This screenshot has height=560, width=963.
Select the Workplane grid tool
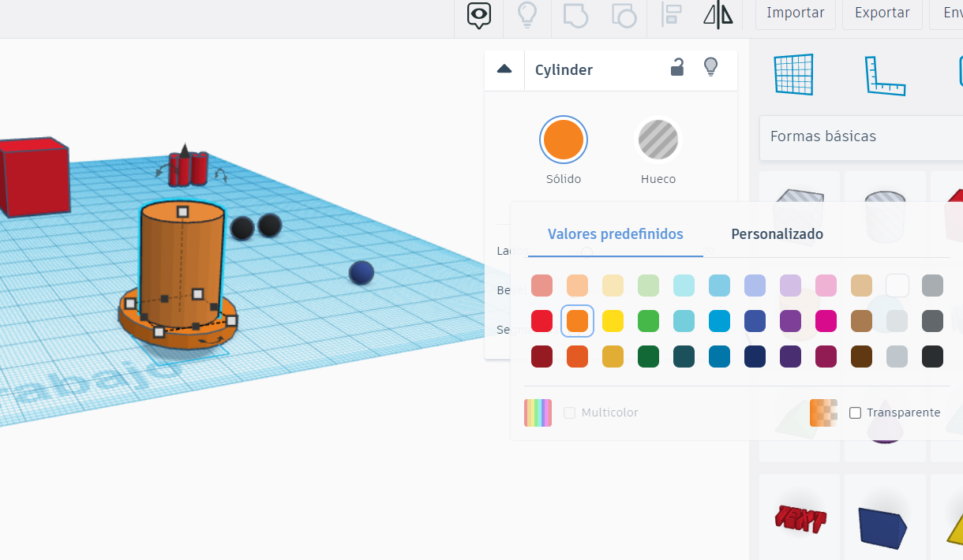(793, 75)
